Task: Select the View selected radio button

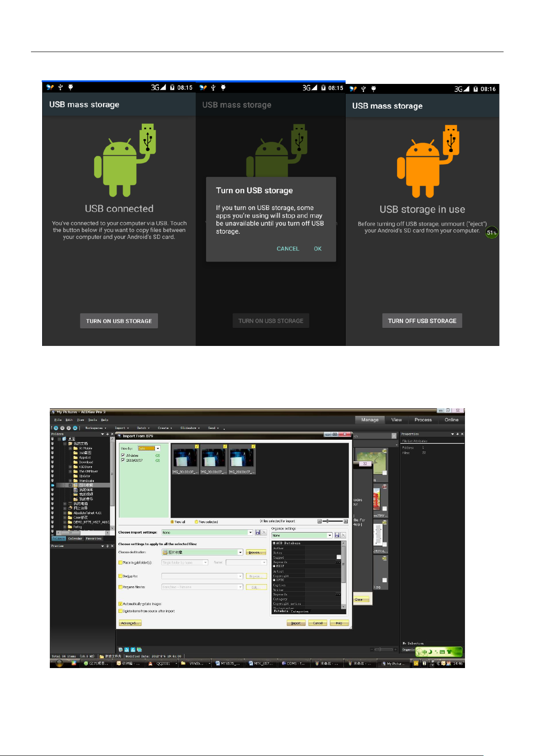Action: click(196, 522)
